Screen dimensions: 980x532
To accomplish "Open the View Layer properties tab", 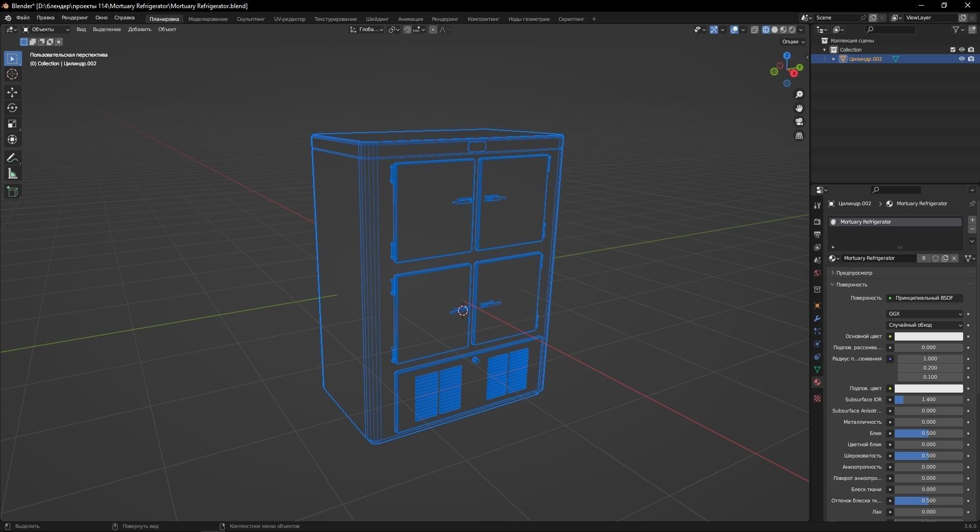I will point(817,247).
